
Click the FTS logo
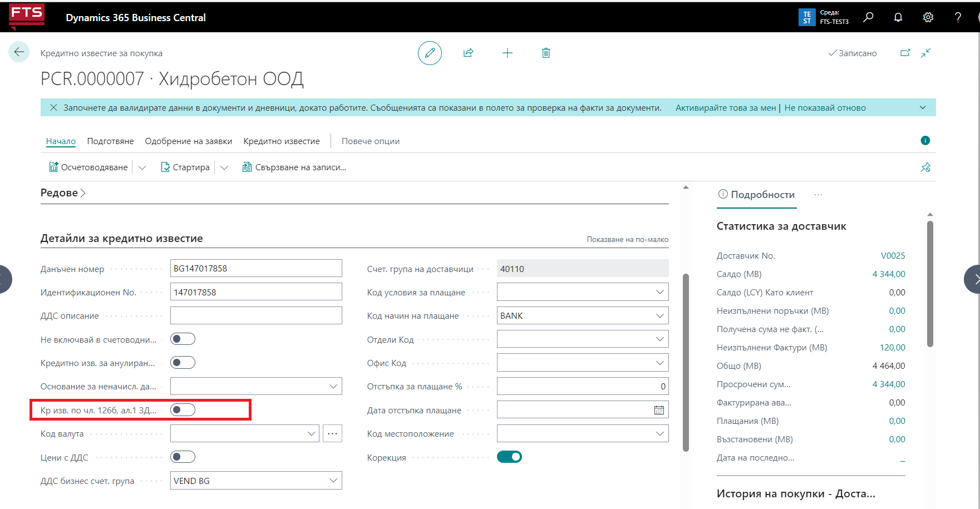pos(26,16)
